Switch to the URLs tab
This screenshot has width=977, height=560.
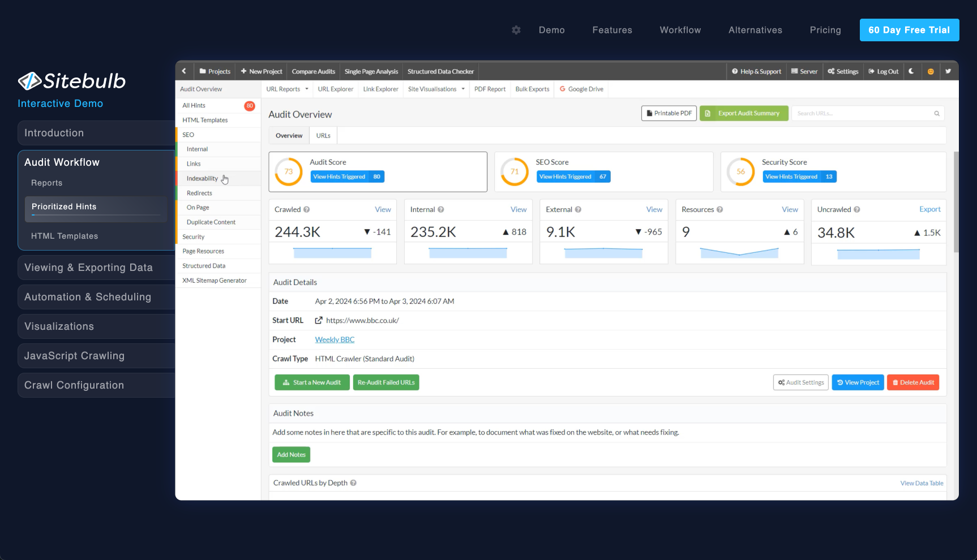[x=323, y=136]
